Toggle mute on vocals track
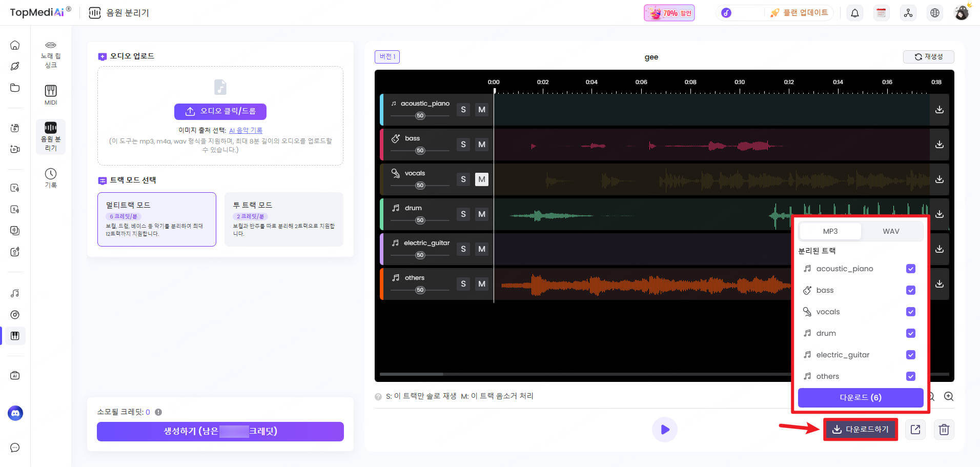The width and height of the screenshot is (980, 467). pos(481,179)
